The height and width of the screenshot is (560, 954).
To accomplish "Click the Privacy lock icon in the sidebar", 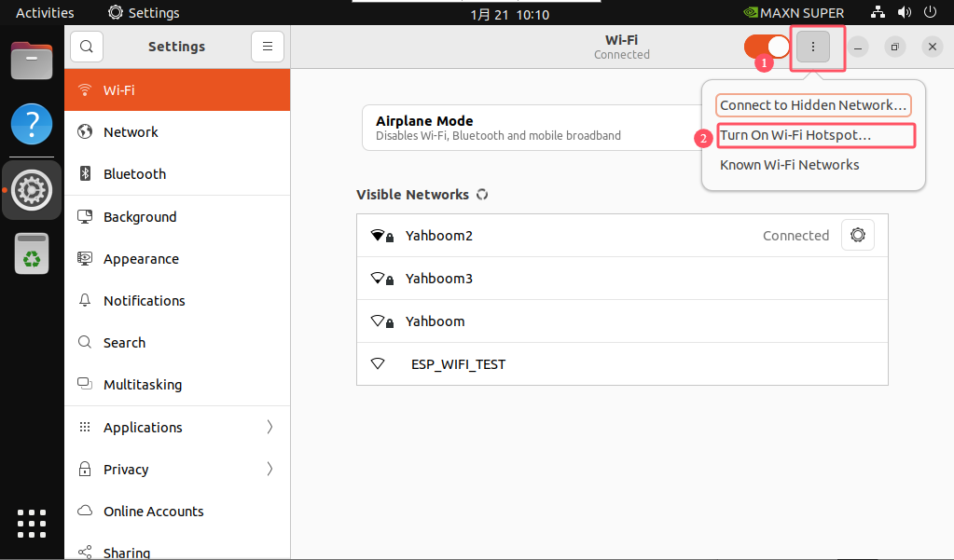I will tap(85, 469).
